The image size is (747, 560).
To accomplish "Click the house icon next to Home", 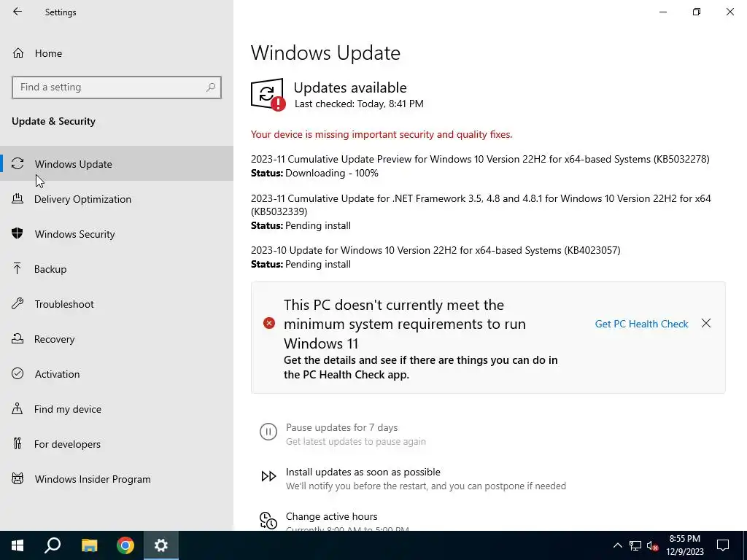I will (18, 53).
